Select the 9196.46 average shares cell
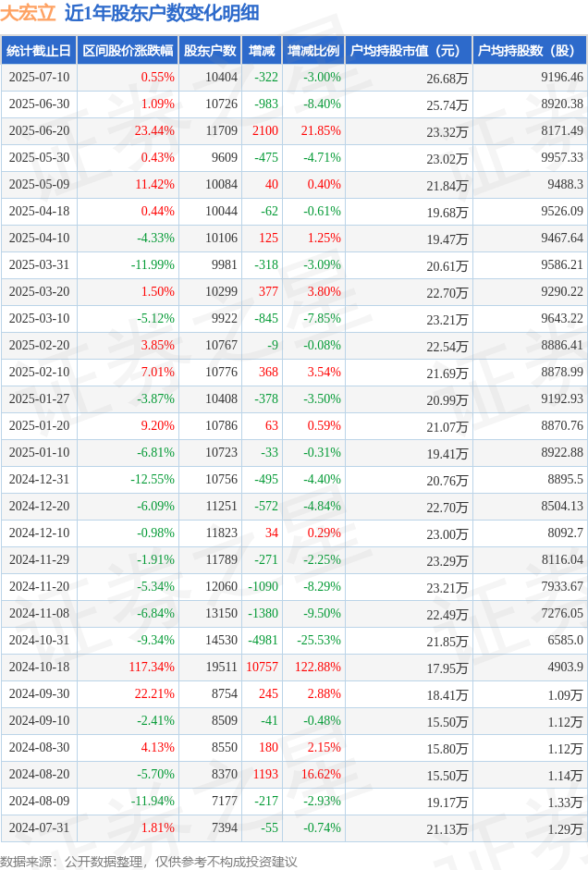The image size is (588, 870). tap(562, 77)
